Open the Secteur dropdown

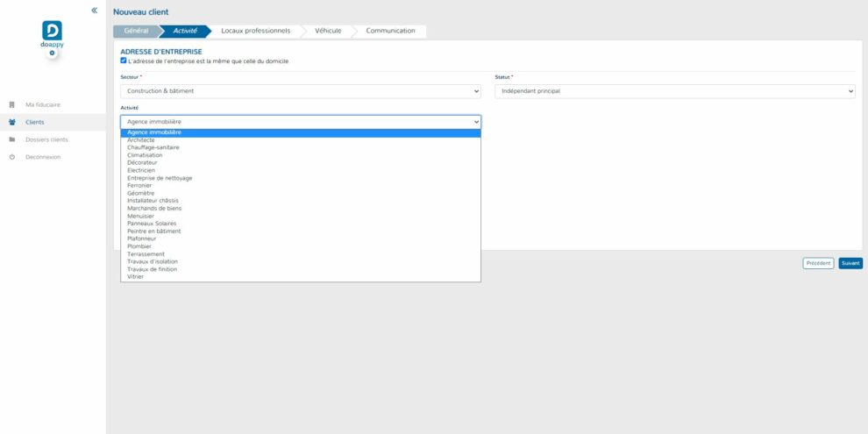pos(301,91)
